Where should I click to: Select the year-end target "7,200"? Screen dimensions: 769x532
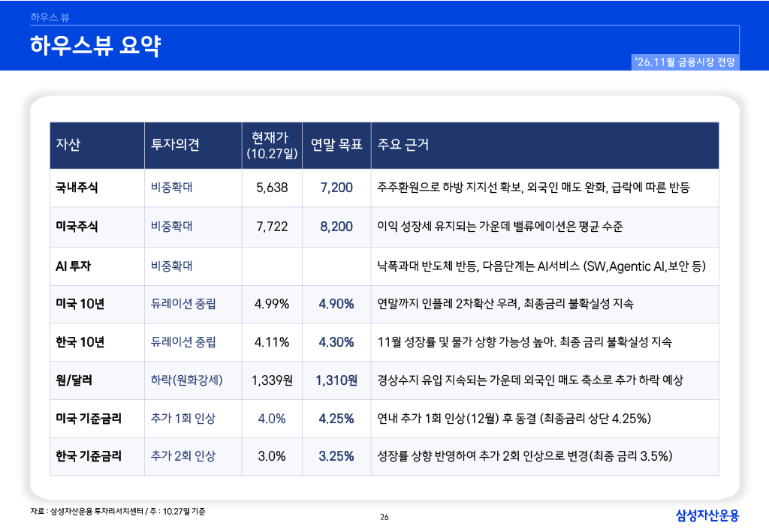click(x=336, y=188)
